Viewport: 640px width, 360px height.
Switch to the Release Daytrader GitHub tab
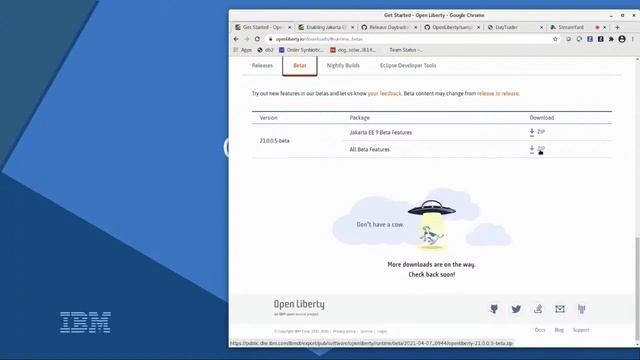click(389, 27)
